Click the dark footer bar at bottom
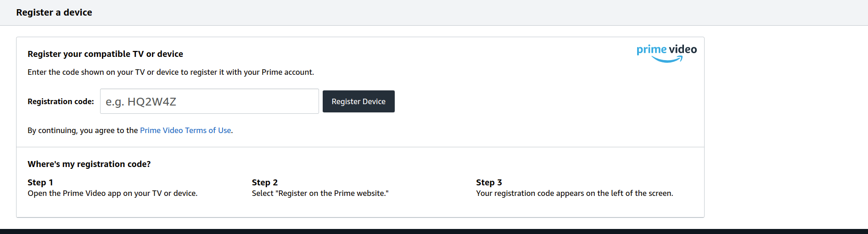868x234 pixels. 434,231
